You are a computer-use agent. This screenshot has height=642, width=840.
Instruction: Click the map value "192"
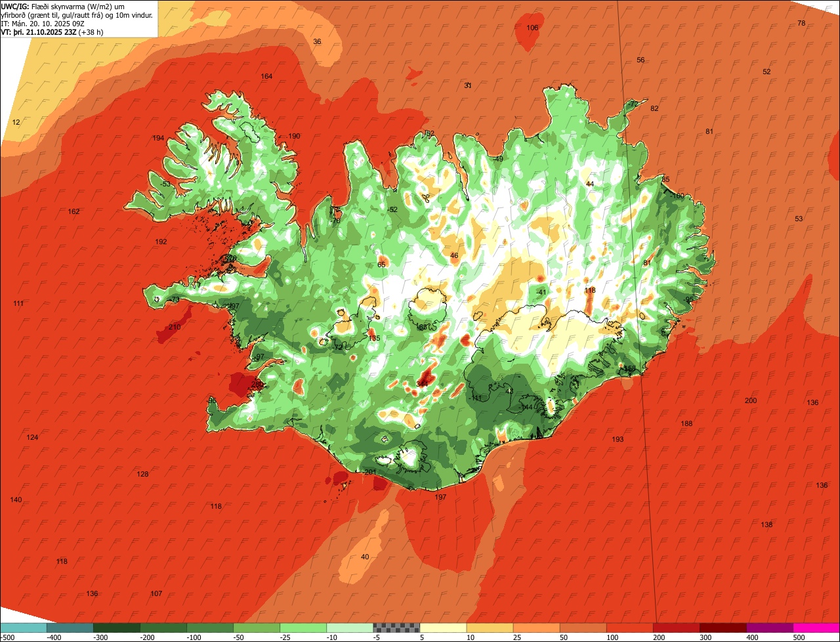coord(161,242)
